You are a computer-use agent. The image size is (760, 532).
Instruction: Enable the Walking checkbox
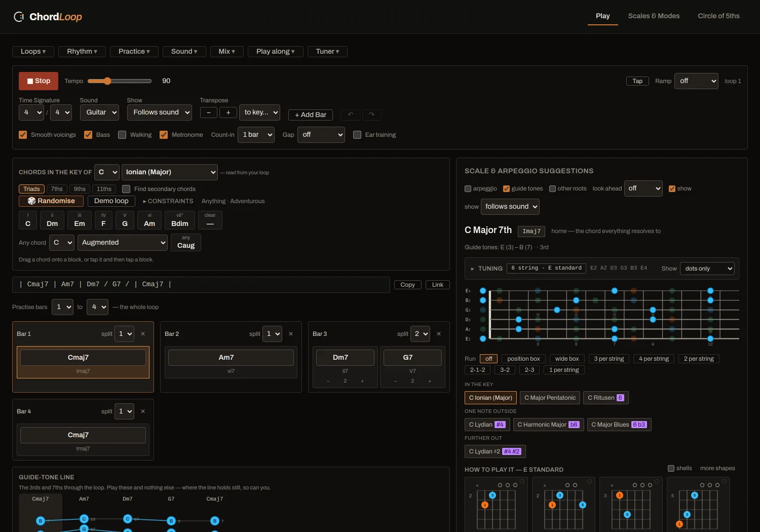[122, 135]
